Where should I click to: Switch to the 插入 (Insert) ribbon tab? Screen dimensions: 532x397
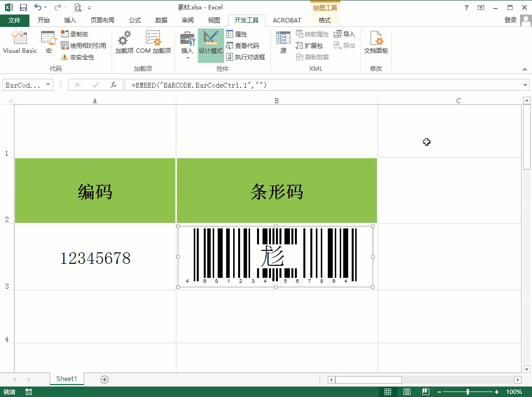[70, 20]
